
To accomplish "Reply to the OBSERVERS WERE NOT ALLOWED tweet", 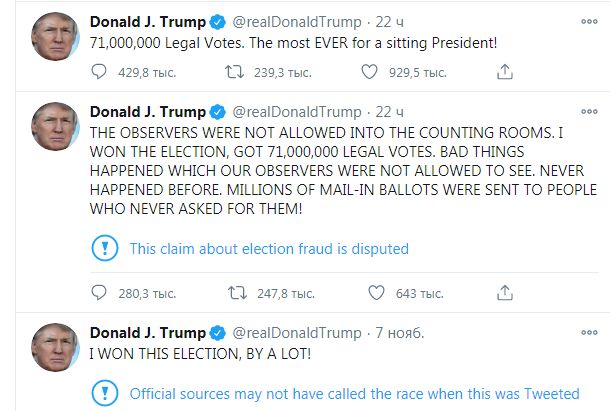I will coord(98,293).
